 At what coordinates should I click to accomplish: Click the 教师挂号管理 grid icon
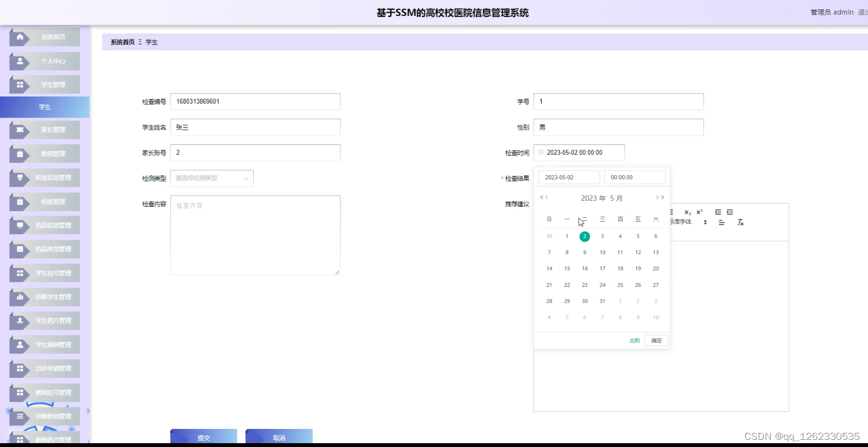[x=20, y=392]
